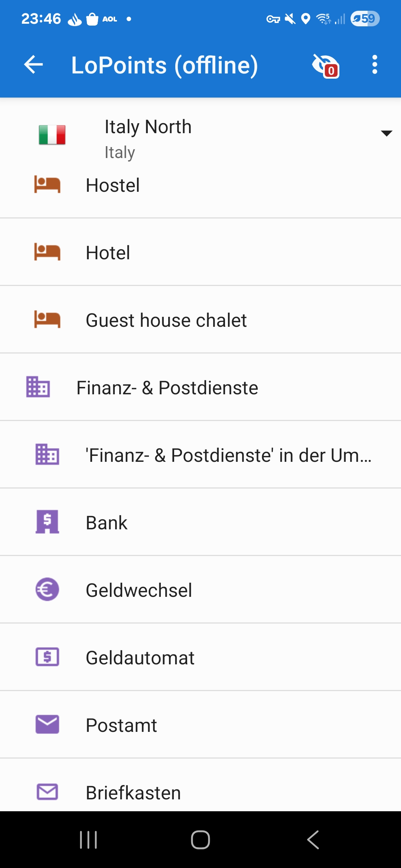Tap the Italian flag icon
The height and width of the screenshot is (868, 401).
click(x=52, y=134)
